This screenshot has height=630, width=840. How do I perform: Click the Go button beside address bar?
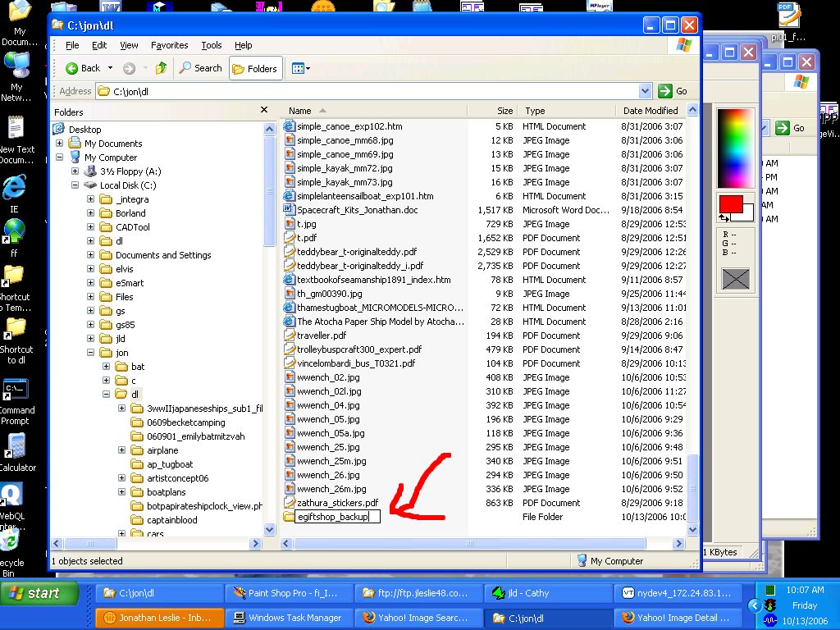coord(673,91)
